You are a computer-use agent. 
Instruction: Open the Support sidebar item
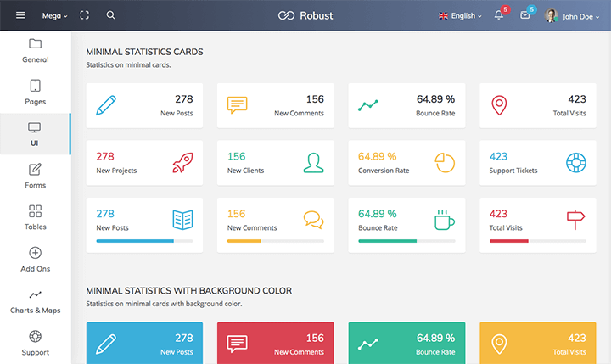point(36,344)
